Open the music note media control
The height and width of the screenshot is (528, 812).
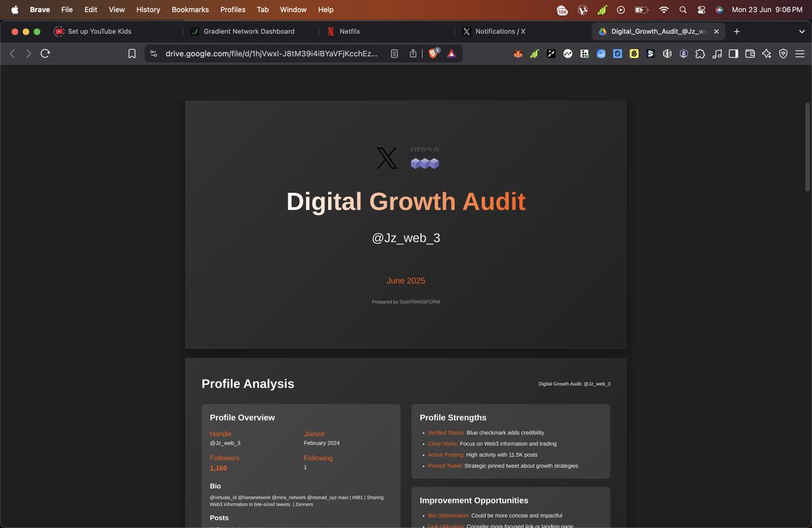coord(717,53)
